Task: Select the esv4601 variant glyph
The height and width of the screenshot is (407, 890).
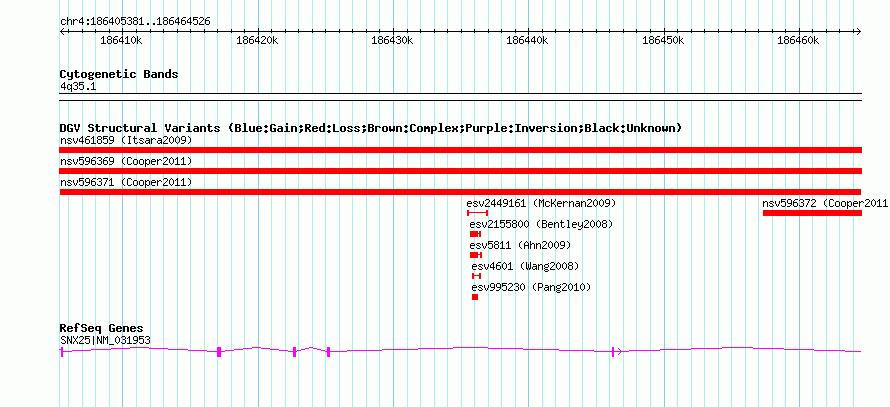Action: pos(476,276)
